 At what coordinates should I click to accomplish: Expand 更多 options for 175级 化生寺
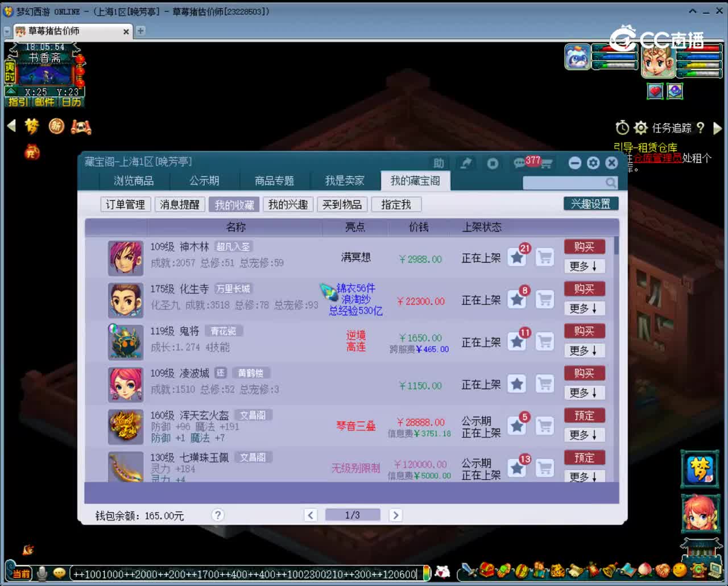pyautogui.click(x=584, y=308)
